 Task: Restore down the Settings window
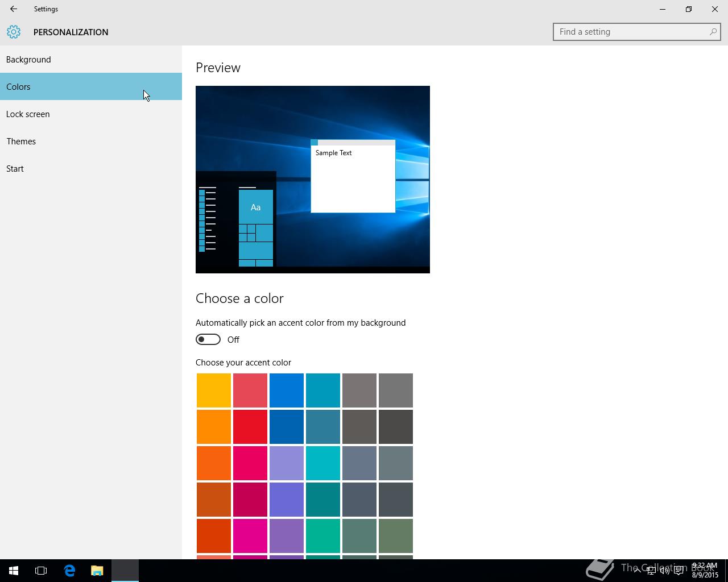tap(689, 9)
